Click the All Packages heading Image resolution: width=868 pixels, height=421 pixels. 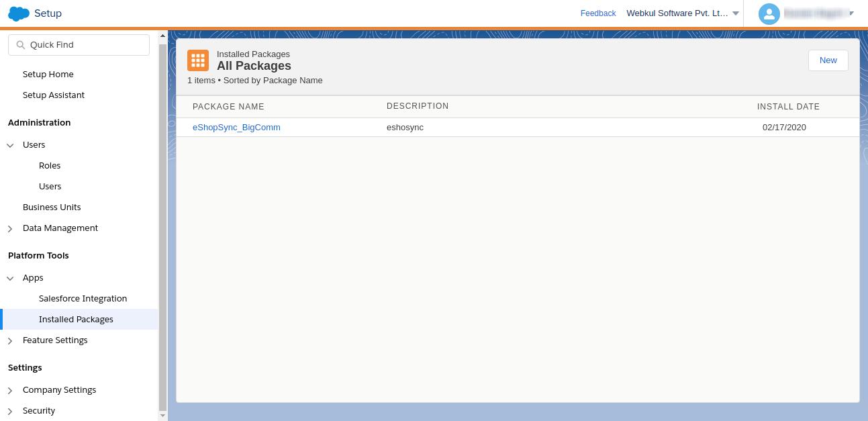(254, 66)
